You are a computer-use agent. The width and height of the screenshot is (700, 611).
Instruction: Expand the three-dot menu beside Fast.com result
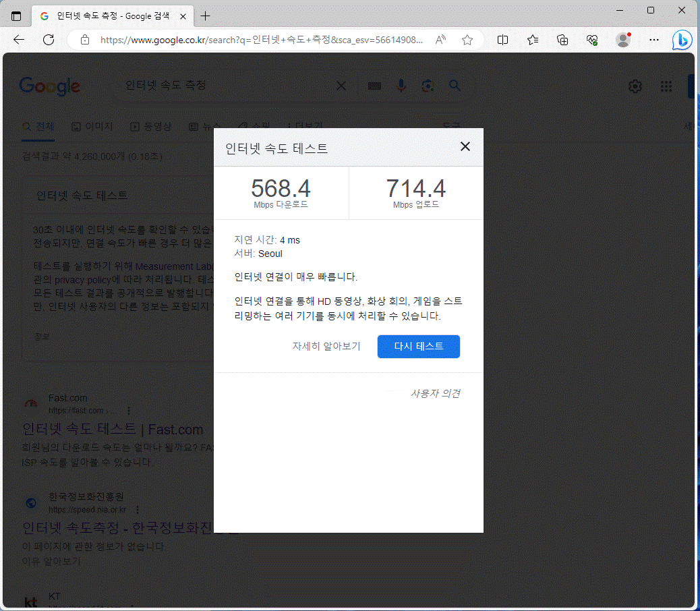pyautogui.click(x=129, y=411)
